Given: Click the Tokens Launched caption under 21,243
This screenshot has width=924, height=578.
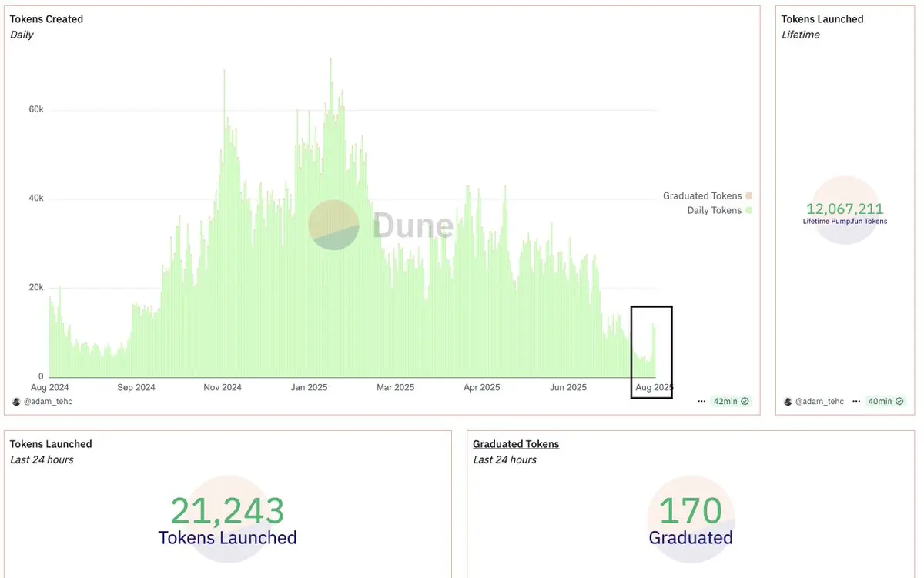Looking at the screenshot, I should (x=227, y=538).
